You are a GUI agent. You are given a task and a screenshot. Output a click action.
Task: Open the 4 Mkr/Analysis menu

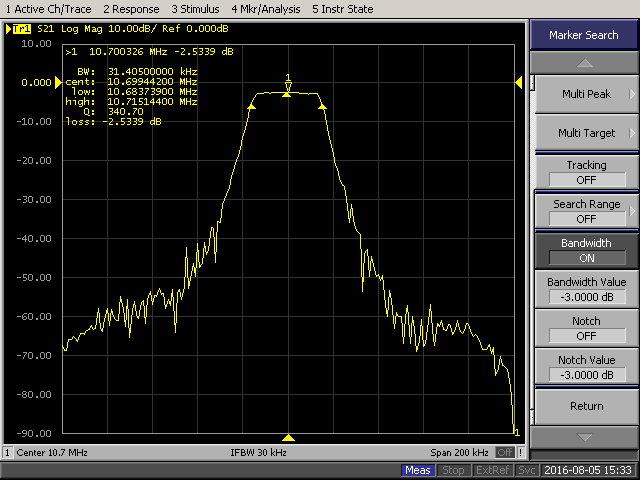tap(266, 9)
